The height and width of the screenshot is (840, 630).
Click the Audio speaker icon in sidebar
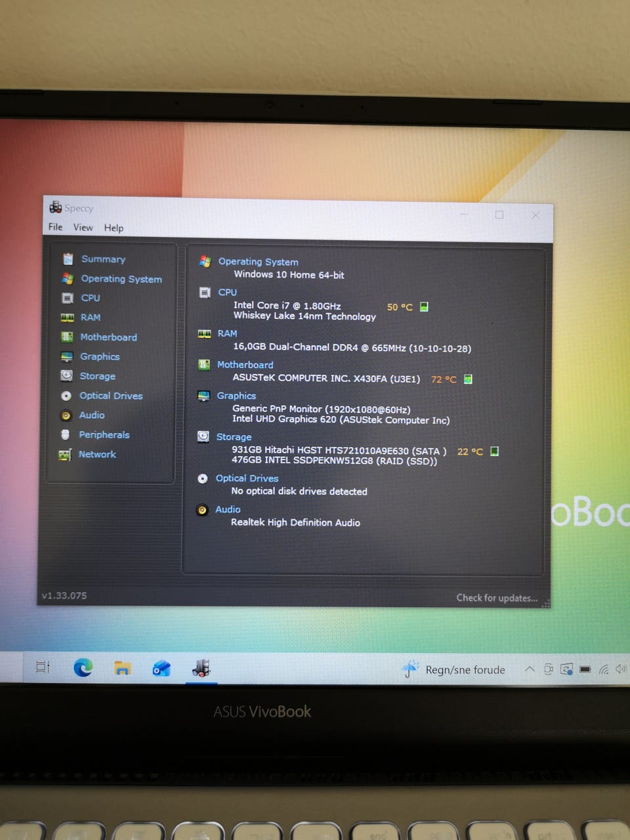click(x=66, y=415)
